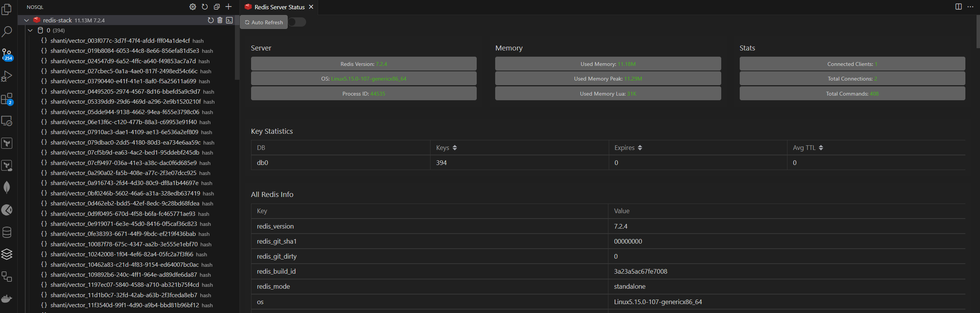Refresh the redis-stack connection
The height and width of the screenshot is (313, 980).
pos(211,20)
